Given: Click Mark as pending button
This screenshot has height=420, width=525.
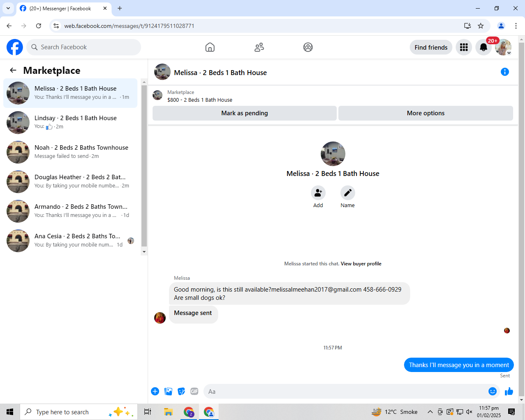Looking at the screenshot, I should pos(244,113).
